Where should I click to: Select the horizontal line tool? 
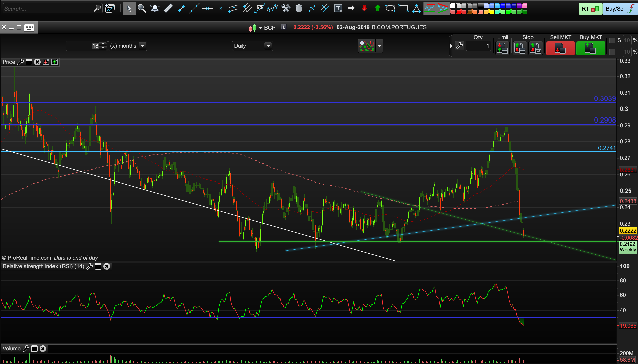[x=207, y=9]
